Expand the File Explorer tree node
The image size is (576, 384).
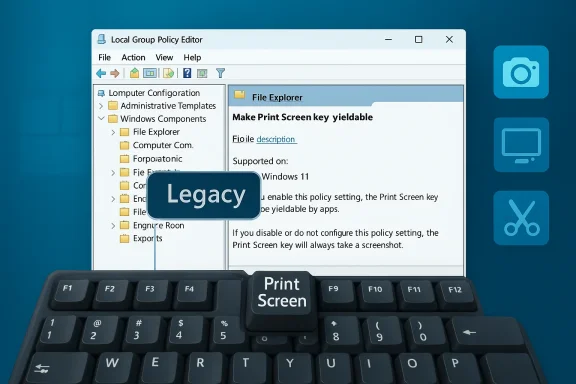click(x=113, y=132)
